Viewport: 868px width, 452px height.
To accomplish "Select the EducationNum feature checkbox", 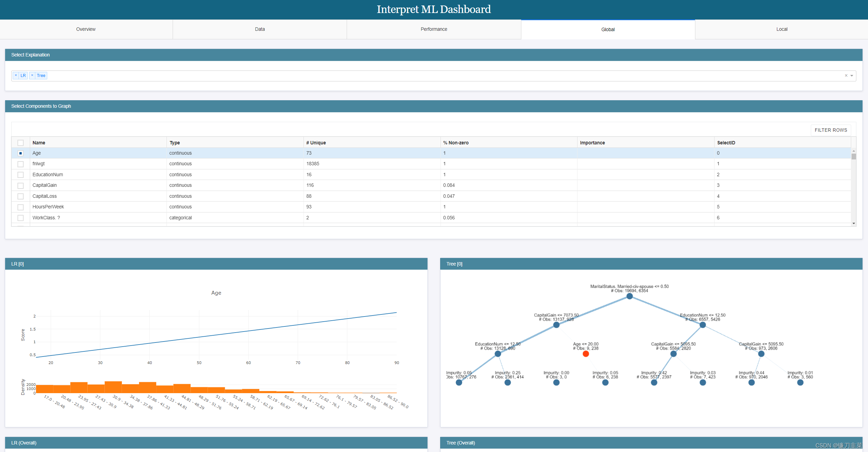I will click(x=20, y=175).
